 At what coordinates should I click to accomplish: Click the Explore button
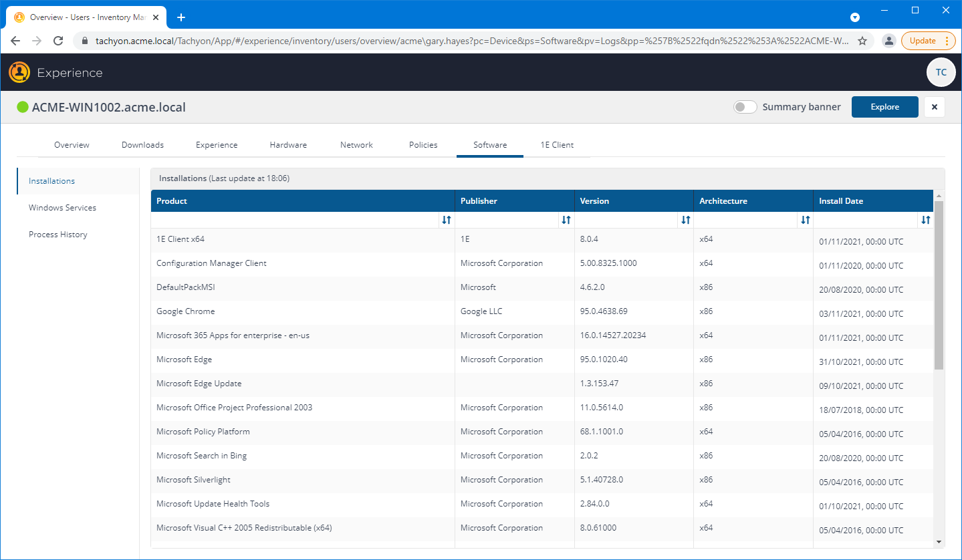[x=884, y=107]
